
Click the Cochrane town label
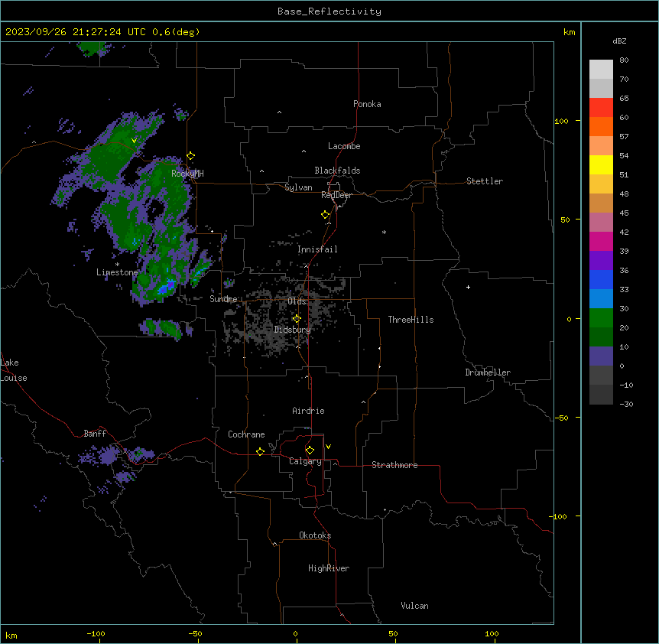[246, 434]
